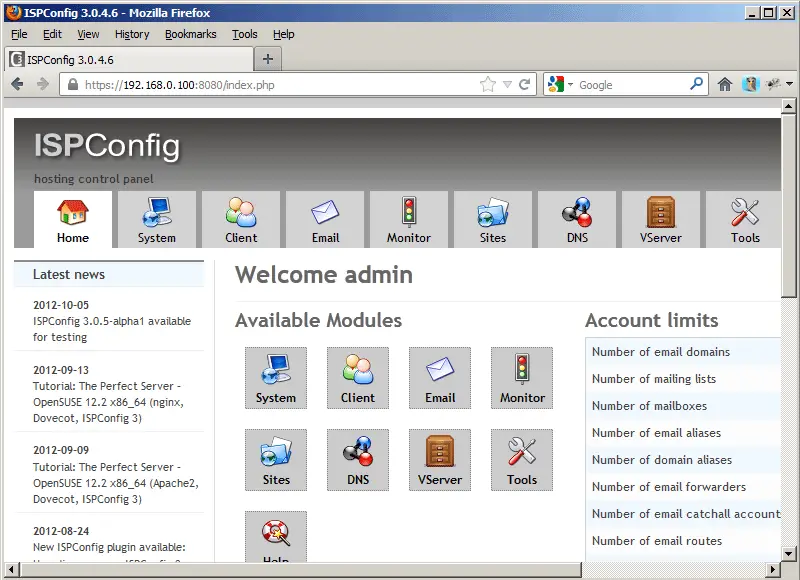
Task: Open the New ISPConfig plugin available news link
Action: point(109,547)
